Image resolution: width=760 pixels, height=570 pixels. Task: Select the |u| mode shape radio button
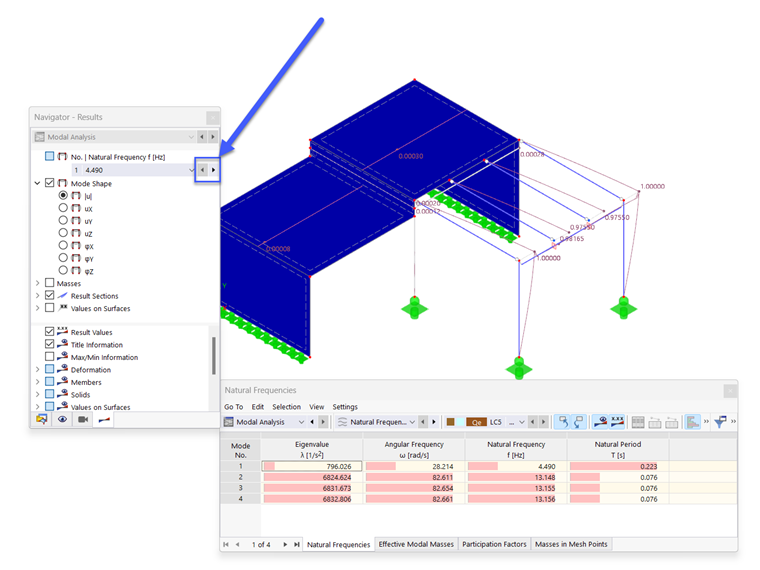point(63,195)
